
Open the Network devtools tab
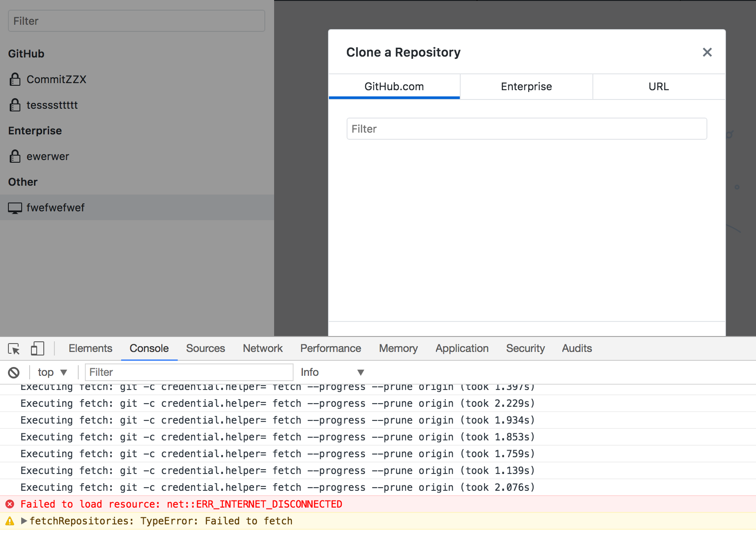pyautogui.click(x=263, y=348)
